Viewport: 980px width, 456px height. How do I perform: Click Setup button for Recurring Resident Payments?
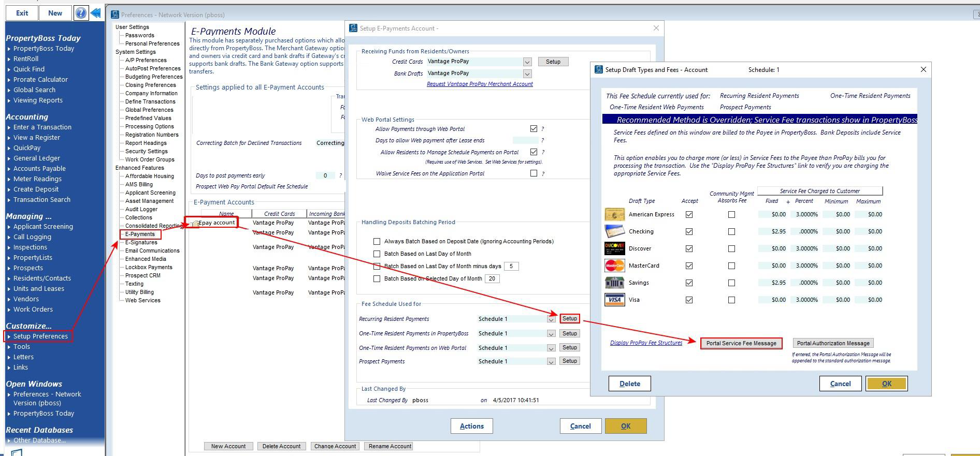(x=570, y=318)
